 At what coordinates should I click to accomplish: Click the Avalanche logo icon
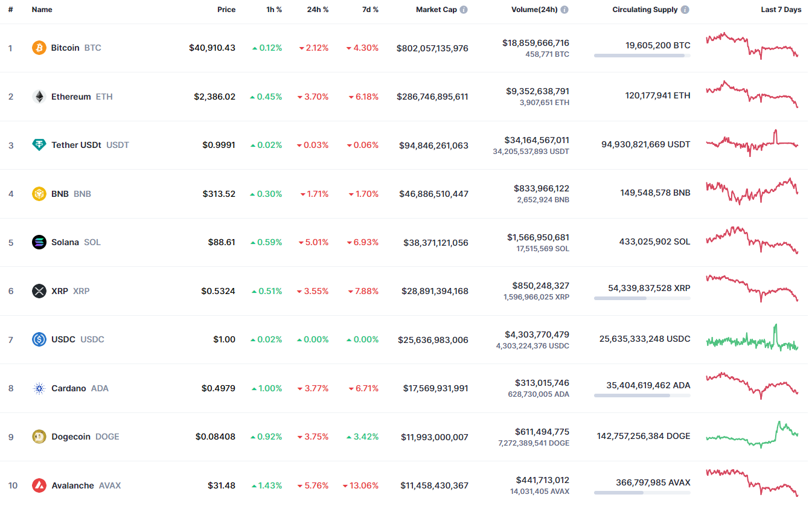coord(39,485)
